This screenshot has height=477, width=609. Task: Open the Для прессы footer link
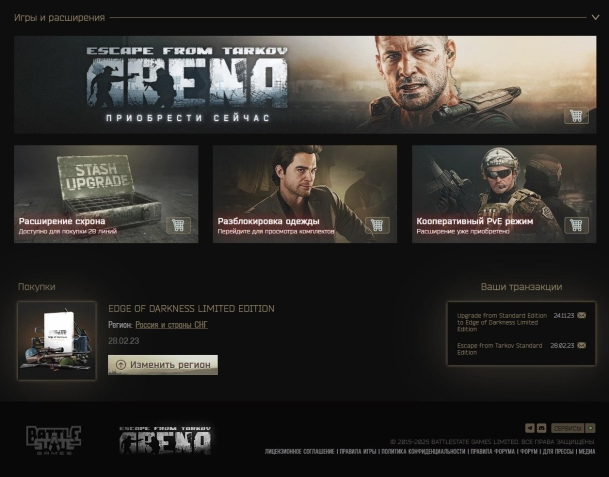coord(558,452)
